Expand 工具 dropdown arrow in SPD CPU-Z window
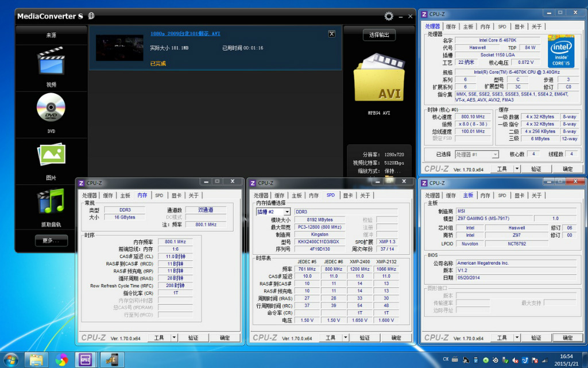Screen dimensions: 588x368 point(345,338)
